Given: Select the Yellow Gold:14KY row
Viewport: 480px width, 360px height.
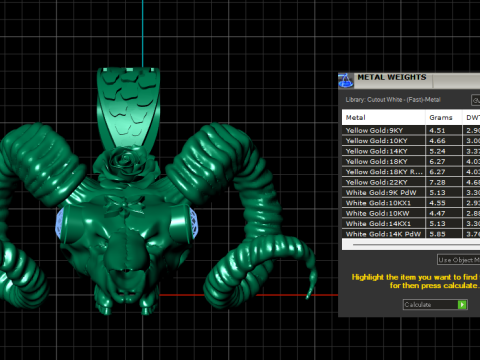Looking at the screenshot, I should (x=411, y=151).
